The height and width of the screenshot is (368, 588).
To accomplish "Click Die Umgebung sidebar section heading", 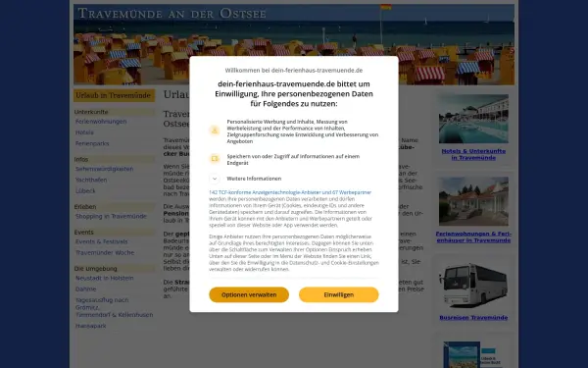I will [114, 269].
